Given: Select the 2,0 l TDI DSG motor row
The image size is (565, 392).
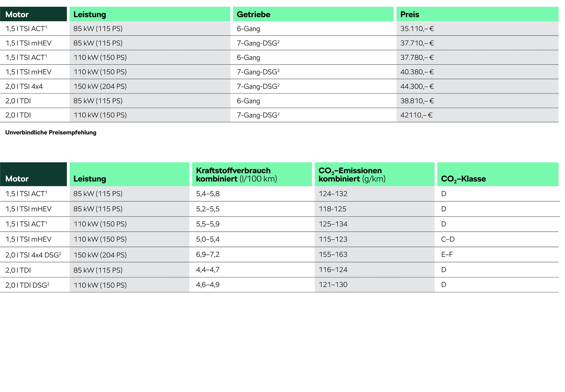Looking at the screenshot, I should click(x=27, y=285).
